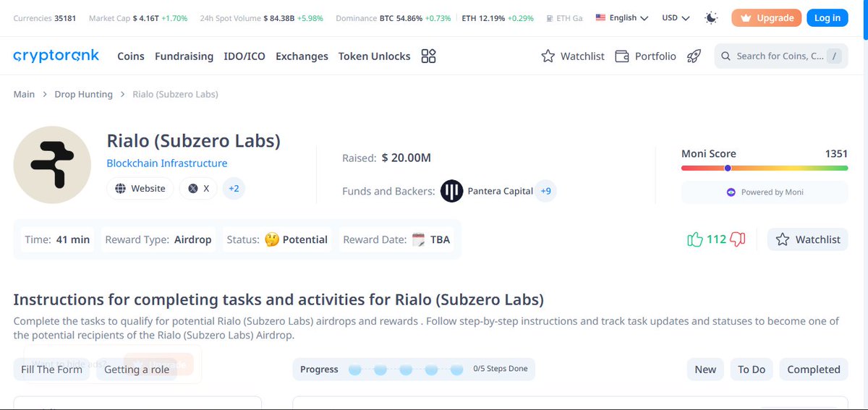
Task: Open the IDO/ICO menu
Action: 244,56
